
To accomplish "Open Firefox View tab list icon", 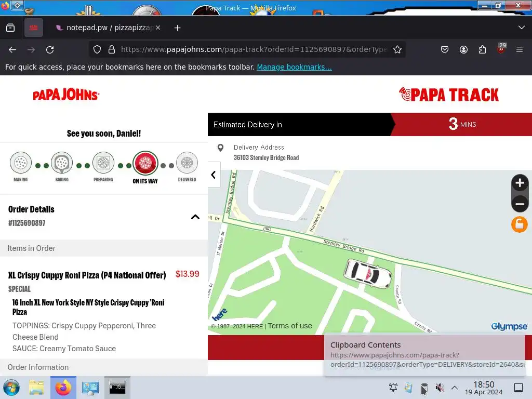I will pos(10,28).
